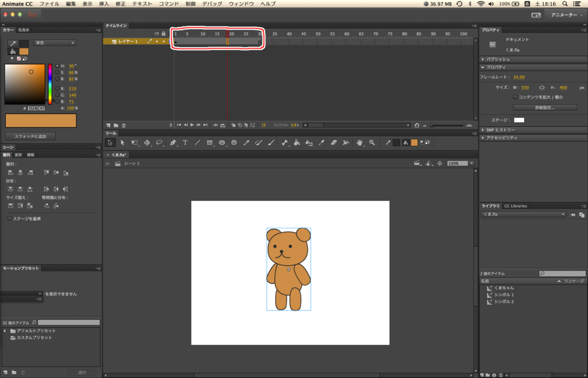Viewport: 588px width, 378px height.
Task: Open the 修正 menu
Action: coord(121,4)
